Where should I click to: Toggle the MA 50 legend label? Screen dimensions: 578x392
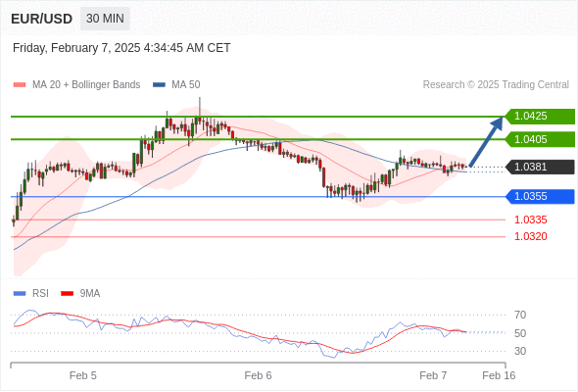(186, 85)
